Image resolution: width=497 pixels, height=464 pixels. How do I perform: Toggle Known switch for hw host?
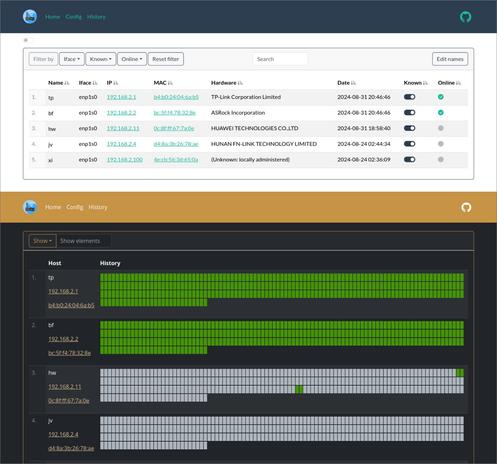coord(409,128)
